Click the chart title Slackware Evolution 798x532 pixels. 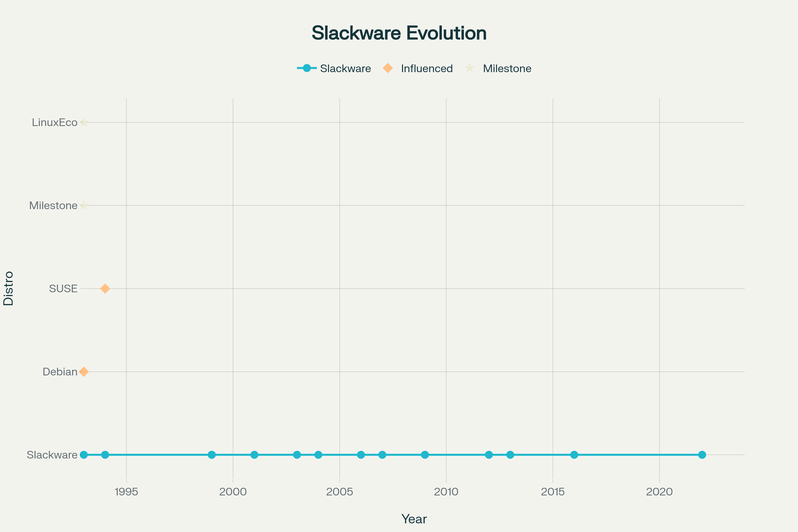399,33
